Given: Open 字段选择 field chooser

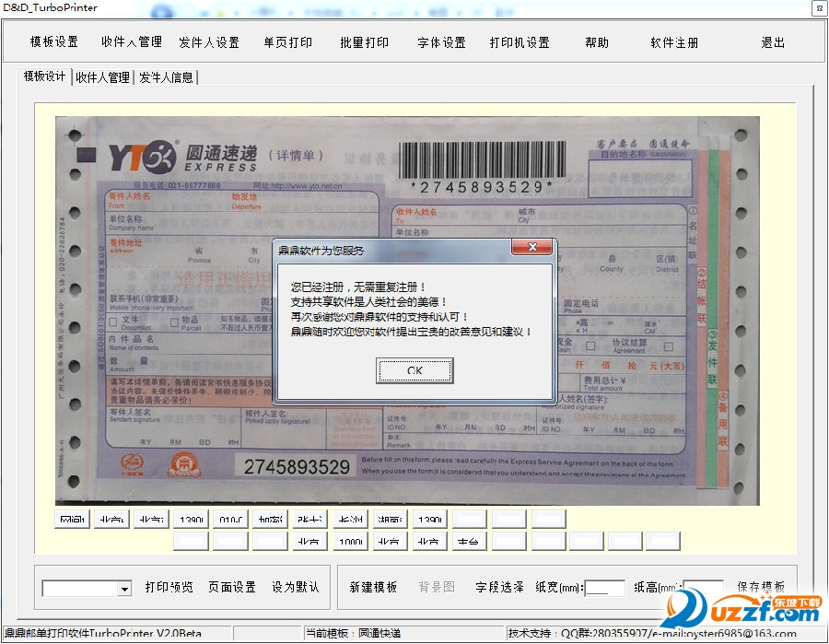Looking at the screenshot, I should [x=499, y=587].
